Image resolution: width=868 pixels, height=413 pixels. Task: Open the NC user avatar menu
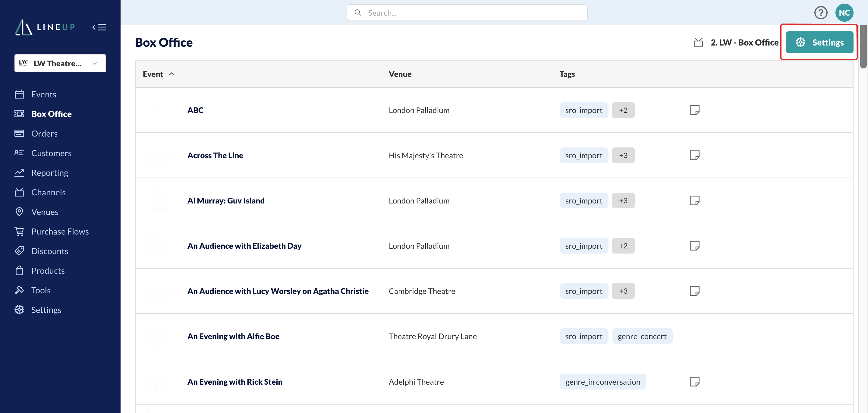[844, 13]
